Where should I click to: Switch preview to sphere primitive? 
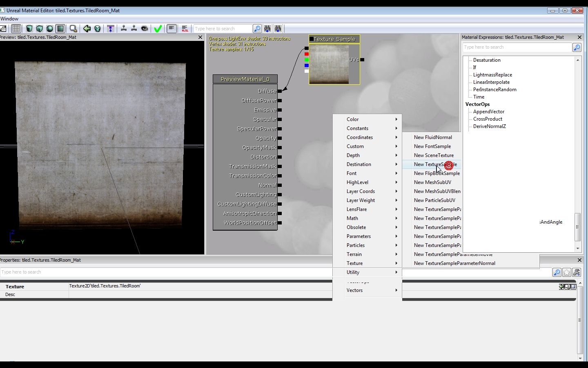[50, 29]
